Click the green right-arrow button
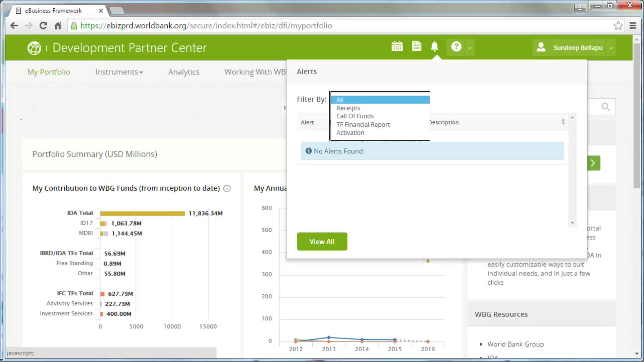The width and height of the screenshot is (644, 362). click(x=594, y=163)
